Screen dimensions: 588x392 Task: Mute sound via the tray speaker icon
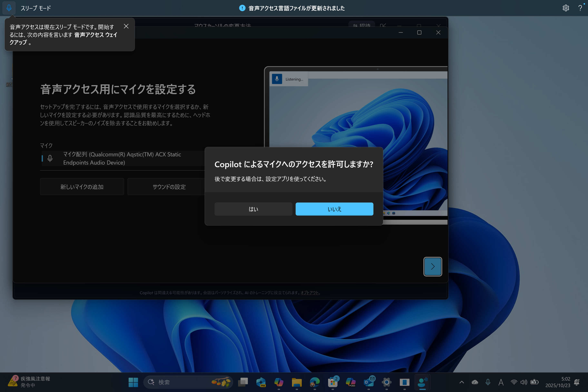[524, 382]
